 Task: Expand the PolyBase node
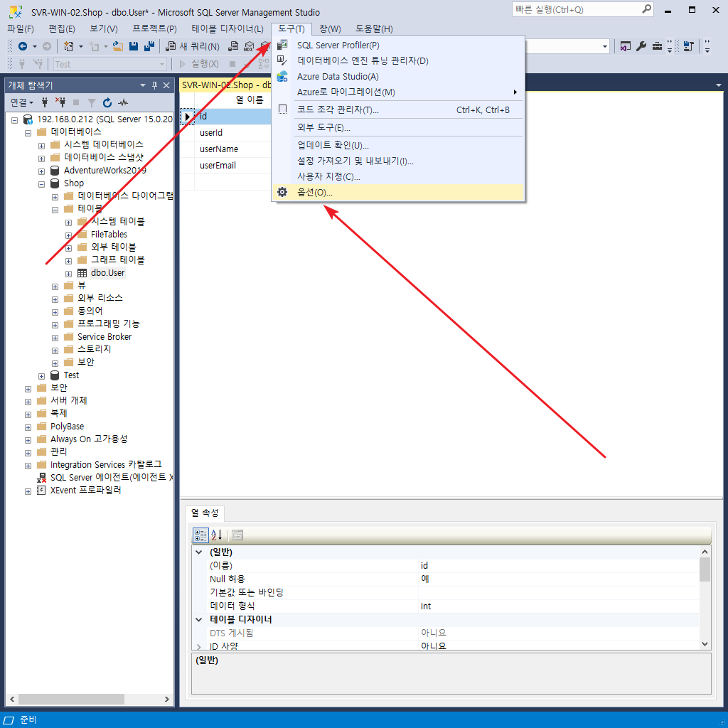click(28, 427)
